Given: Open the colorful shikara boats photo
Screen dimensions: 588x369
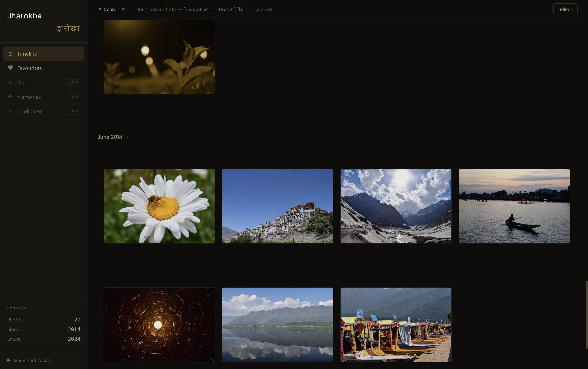Looking at the screenshot, I should tap(396, 324).
